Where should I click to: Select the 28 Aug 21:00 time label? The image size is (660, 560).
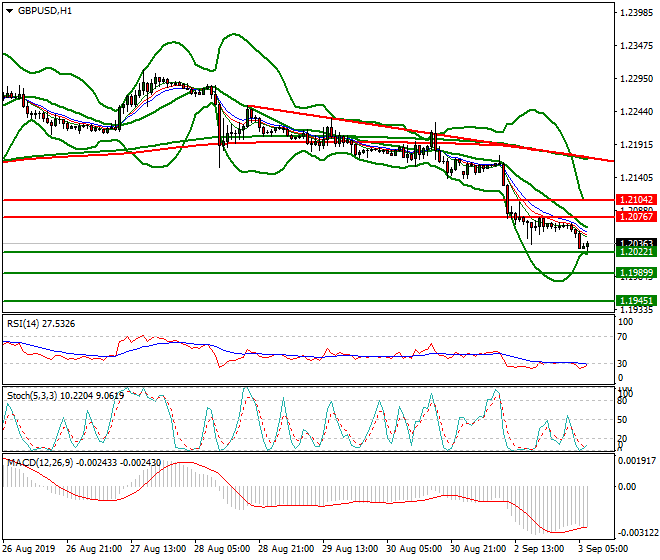click(286, 549)
